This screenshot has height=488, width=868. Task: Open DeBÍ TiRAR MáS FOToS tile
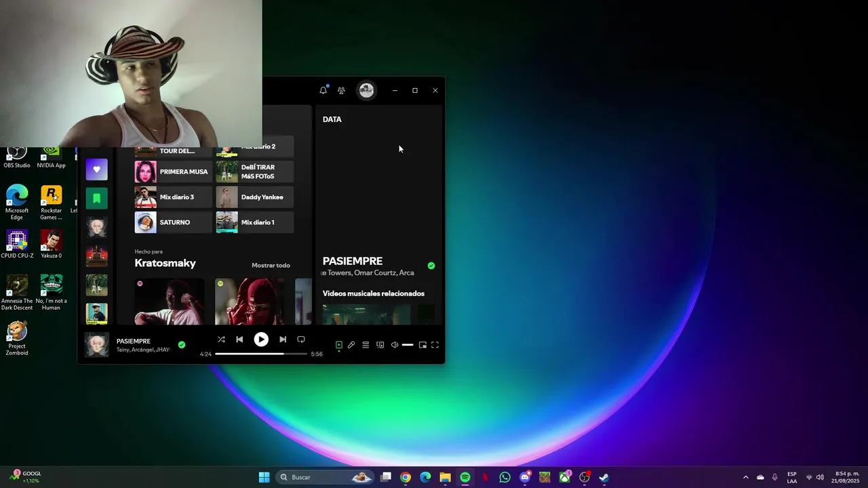[x=255, y=171]
